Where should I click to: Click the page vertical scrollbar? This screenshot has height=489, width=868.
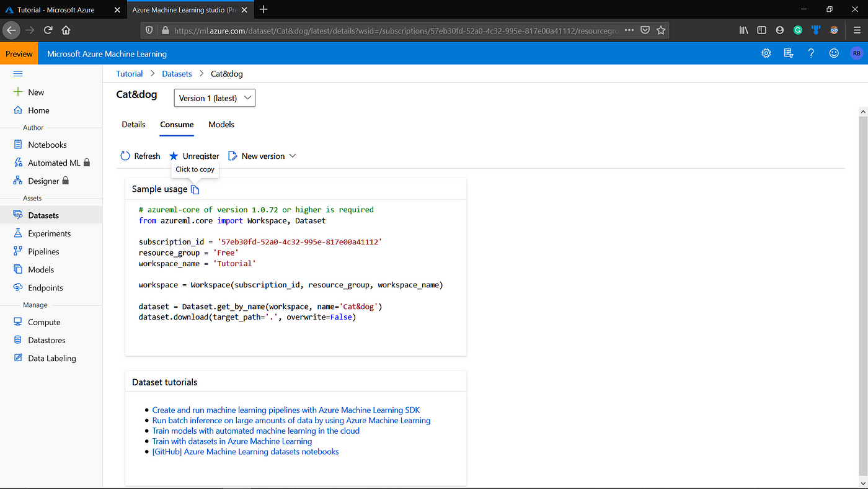coord(862,297)
